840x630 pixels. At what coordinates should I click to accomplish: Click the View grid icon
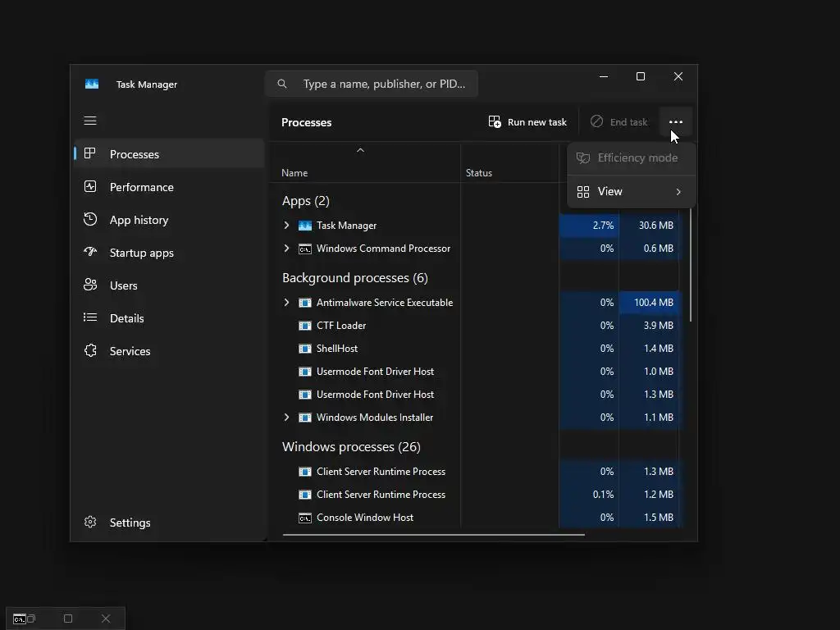coord(583,192)
